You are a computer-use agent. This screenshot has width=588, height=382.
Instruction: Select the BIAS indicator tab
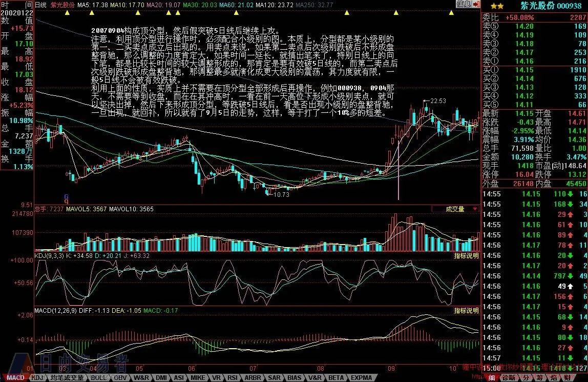[295, 377]
